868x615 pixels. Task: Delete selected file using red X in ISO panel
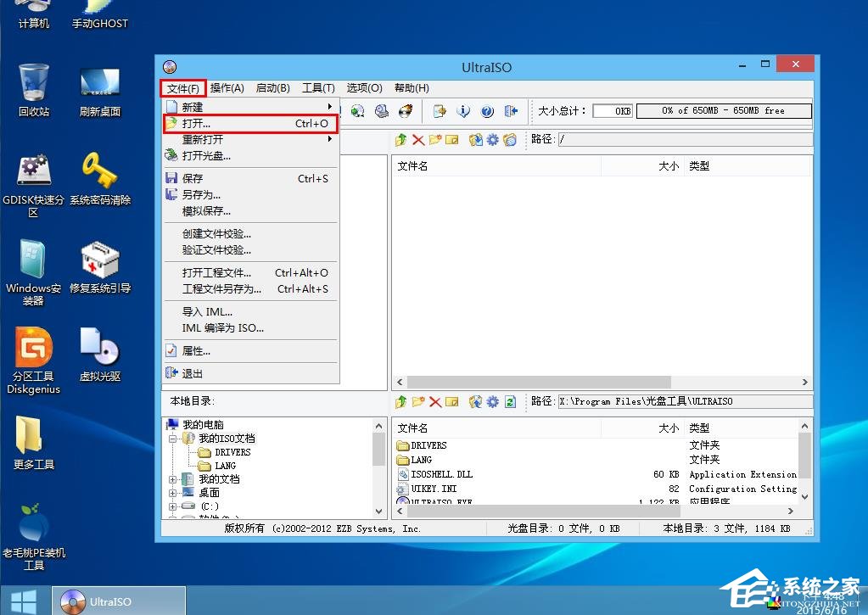(x=417, y=141)
